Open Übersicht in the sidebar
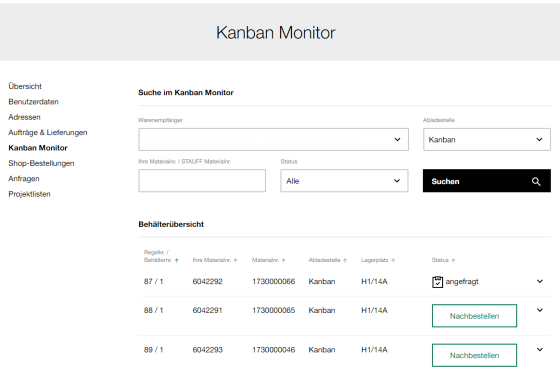 click(x=25, y=86)
